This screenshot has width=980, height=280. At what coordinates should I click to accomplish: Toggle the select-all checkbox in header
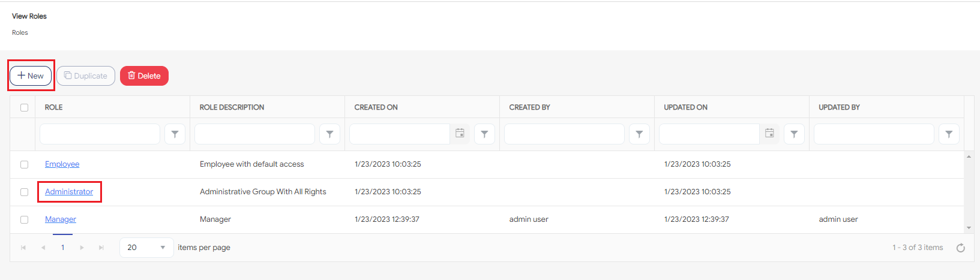tap(25, 108)
